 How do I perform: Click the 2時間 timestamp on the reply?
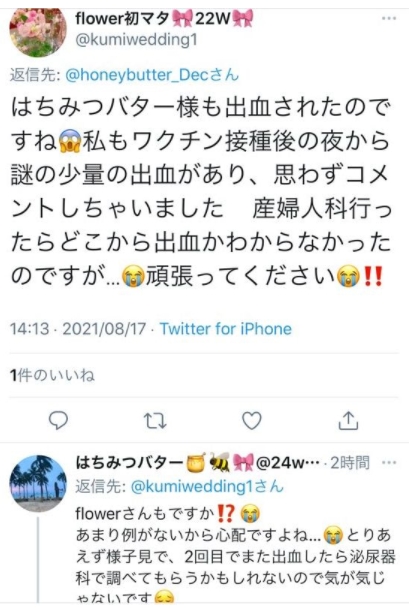click(350, 463)
